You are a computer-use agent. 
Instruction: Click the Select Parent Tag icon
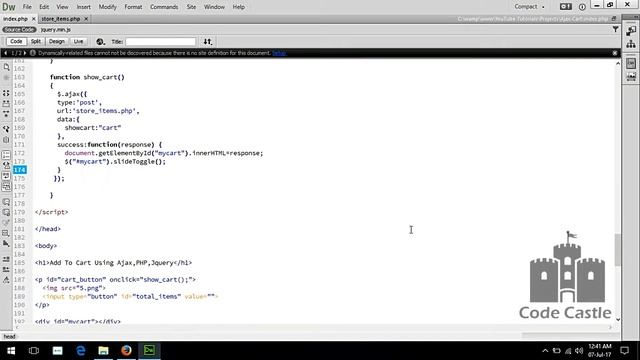point(6,129)
